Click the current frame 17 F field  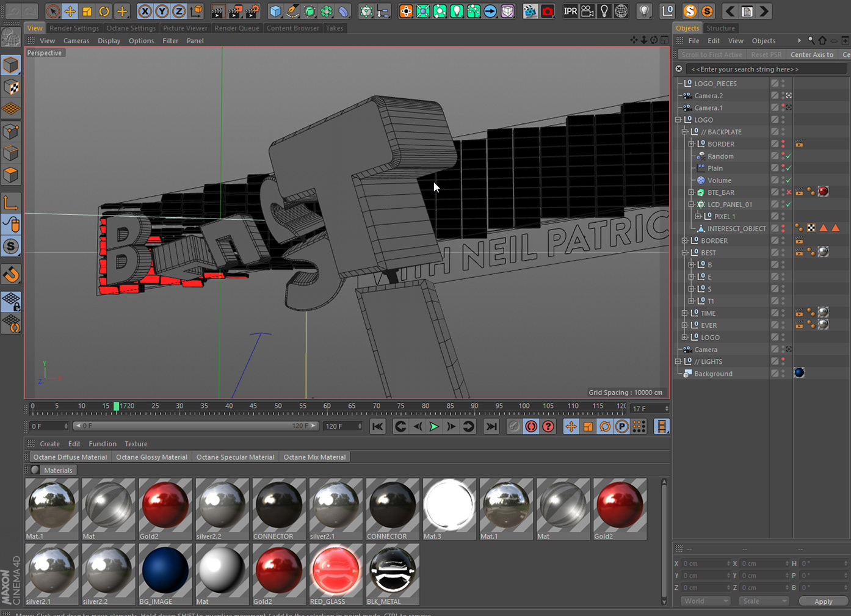click(650, 408)
